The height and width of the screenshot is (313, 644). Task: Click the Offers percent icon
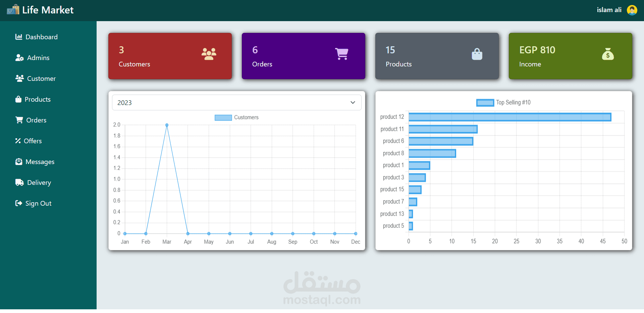tap(19, 141)
